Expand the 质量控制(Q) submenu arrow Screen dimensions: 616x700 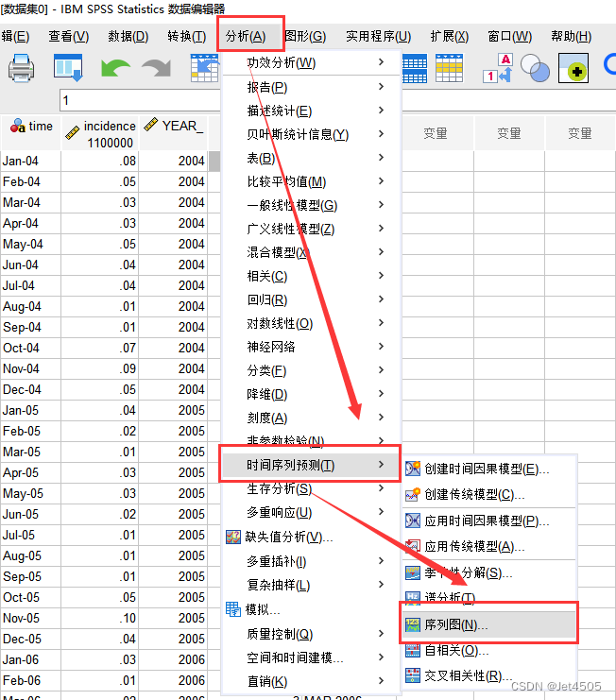click(x=381, y=634)
